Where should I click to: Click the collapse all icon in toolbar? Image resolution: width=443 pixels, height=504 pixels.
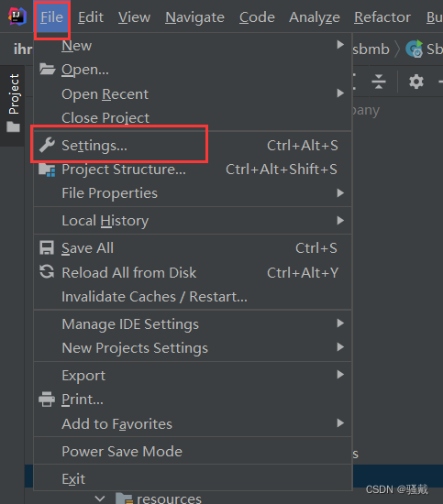coord(379,82)
